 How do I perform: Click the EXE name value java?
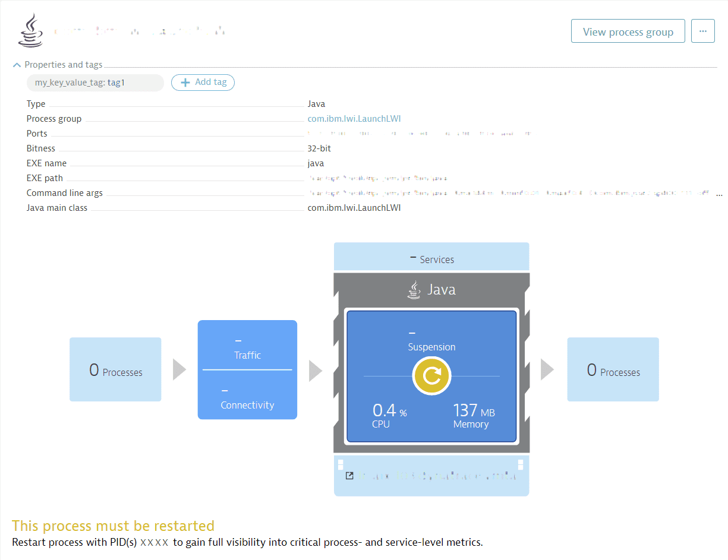[316, 163]
